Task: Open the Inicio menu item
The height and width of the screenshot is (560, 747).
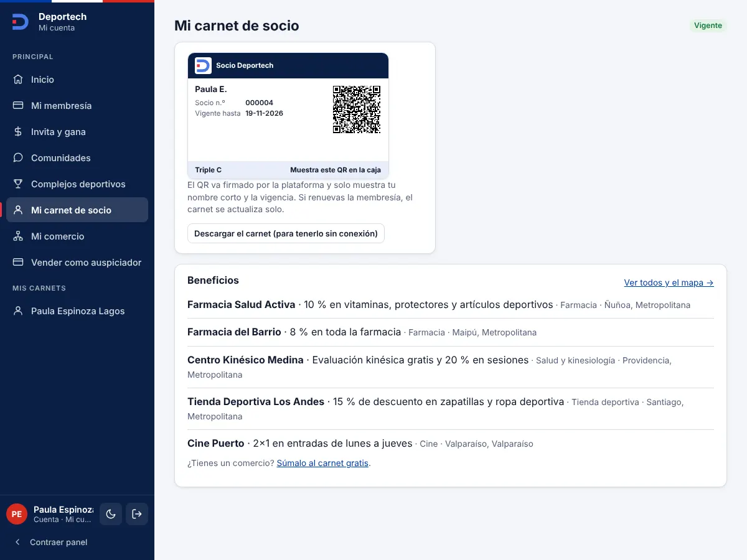Action: (x=77, y=80)
